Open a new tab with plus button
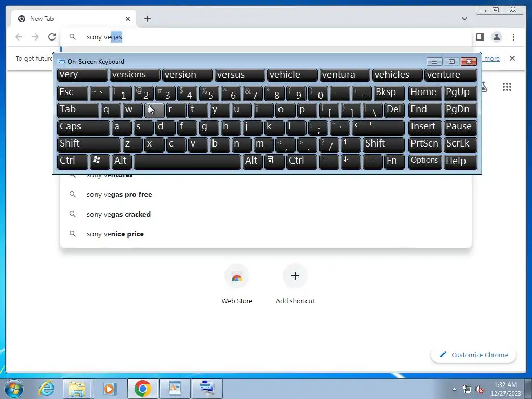The width and height of the screenshot is (532, 399). pyautogui.click(x=147, y=19)
